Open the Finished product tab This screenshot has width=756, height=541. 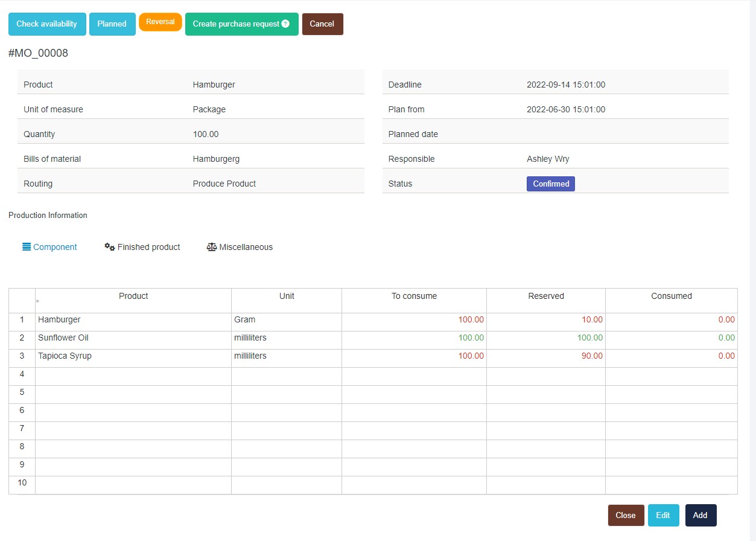click(148, 247)
